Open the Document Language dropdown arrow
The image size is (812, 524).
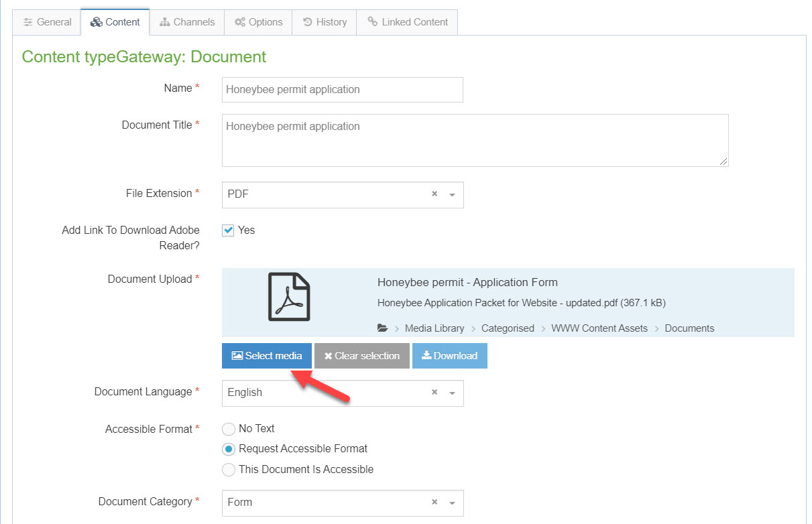tap(452, 393)
